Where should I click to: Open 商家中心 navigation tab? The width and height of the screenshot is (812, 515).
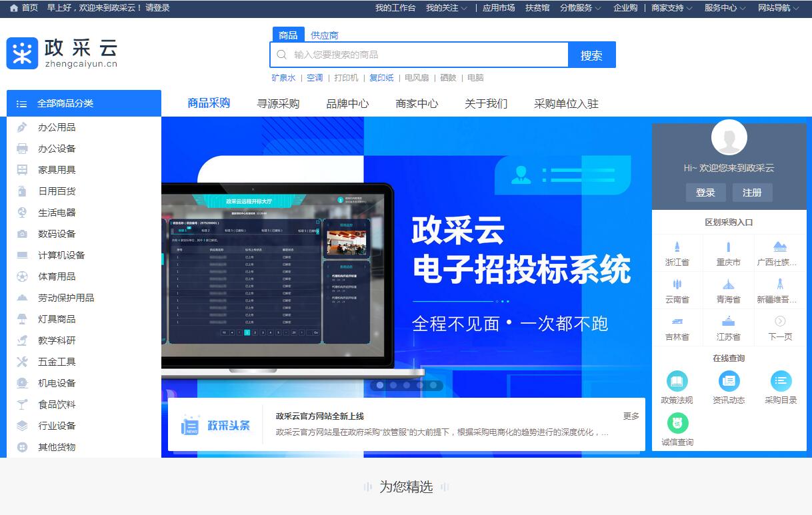coord(417,103)
